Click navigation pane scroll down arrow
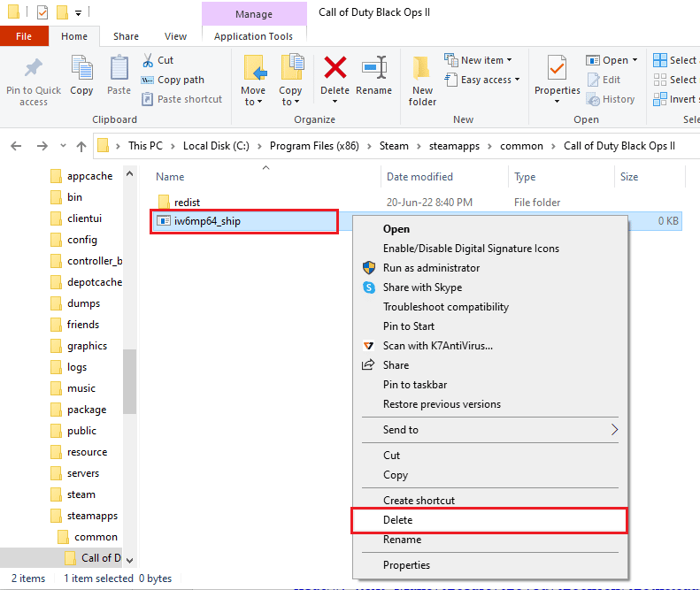Viewport: 700px width, 590px height. pyautogui.click(x=129, y=561)
